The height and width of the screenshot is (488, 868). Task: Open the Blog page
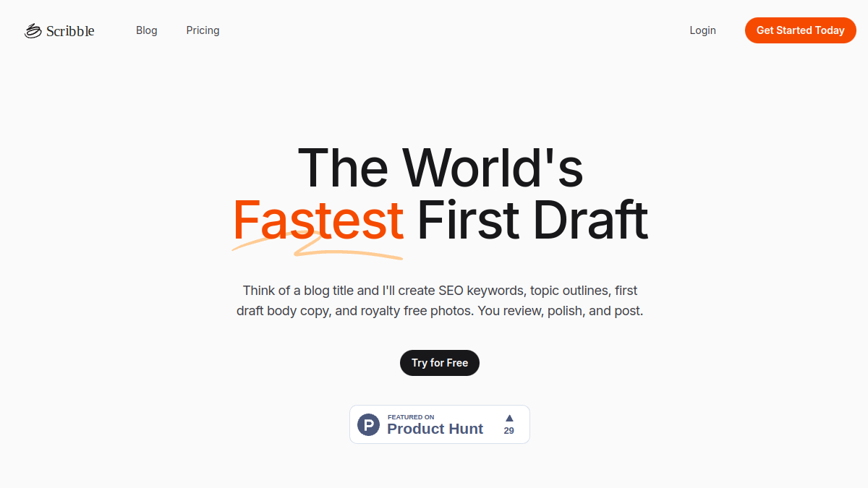click(147, 30)
